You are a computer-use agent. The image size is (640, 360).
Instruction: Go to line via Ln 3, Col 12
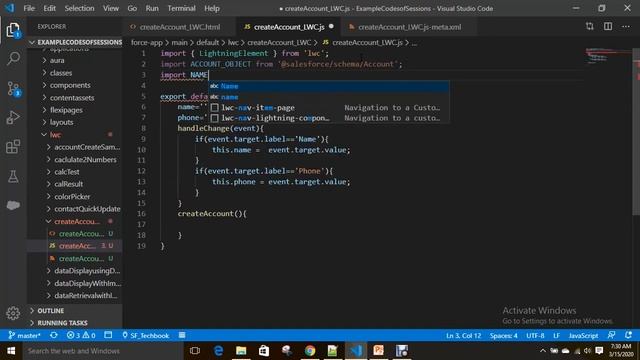coord(463,336)
